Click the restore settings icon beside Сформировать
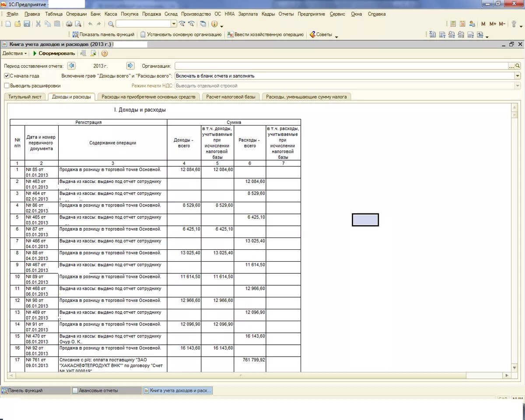525x420 pixels. click(x=93, y=53)
